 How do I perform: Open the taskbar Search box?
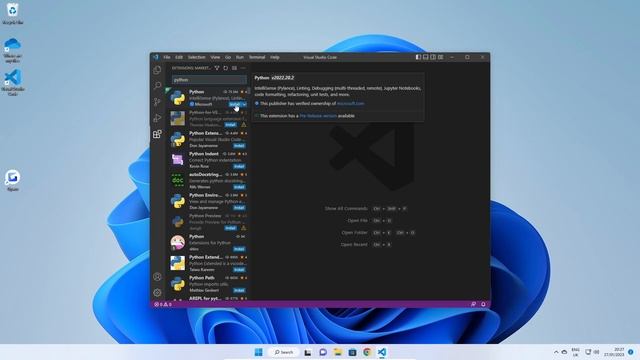284,352
